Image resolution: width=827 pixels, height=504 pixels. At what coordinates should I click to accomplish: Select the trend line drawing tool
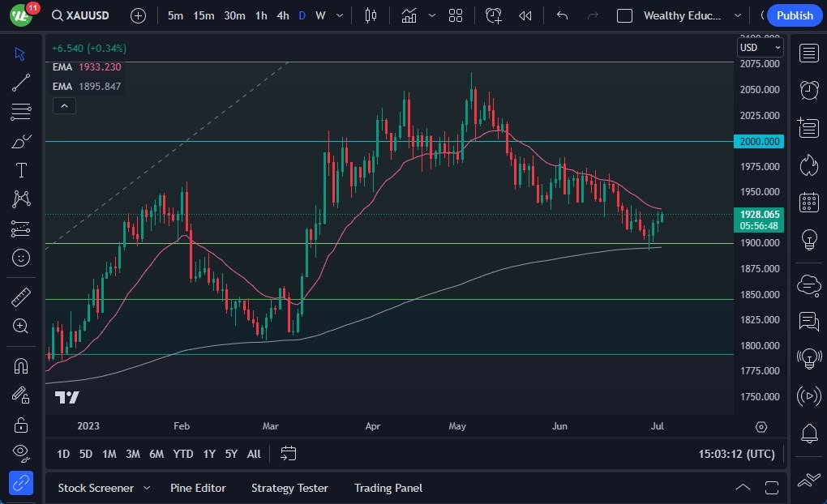21,83
